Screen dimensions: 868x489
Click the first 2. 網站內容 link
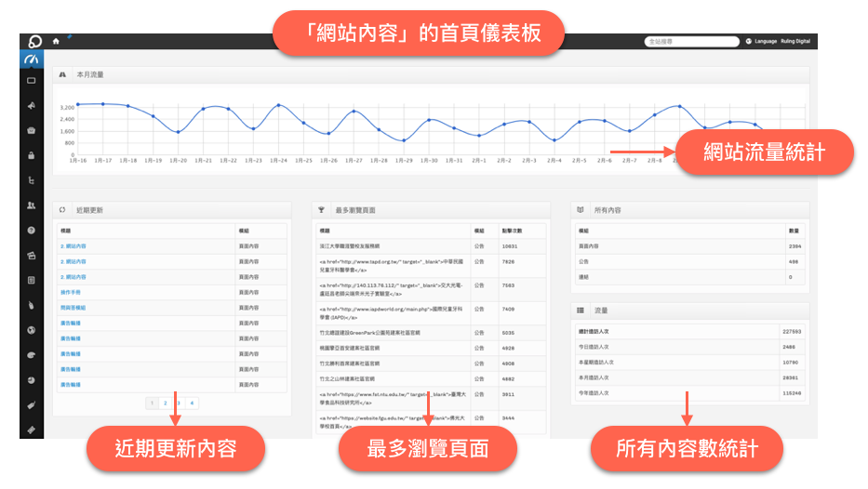[x=73, y=246]
